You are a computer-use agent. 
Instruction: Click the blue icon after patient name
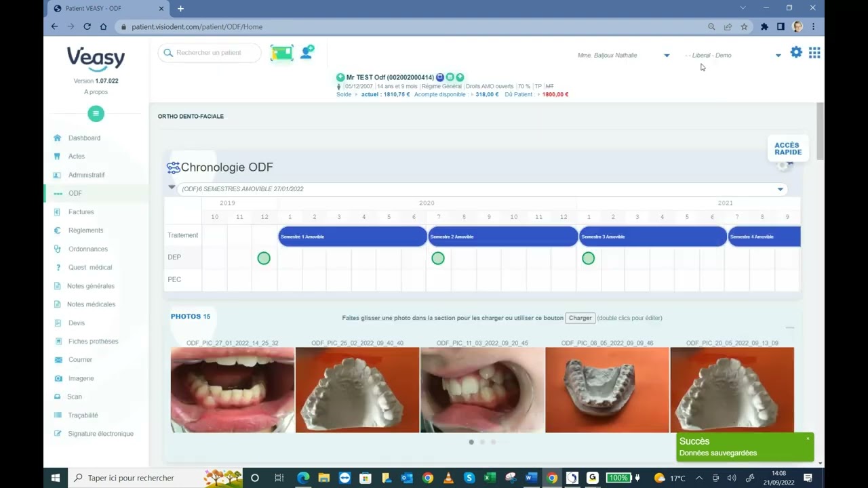[x=440, y=77]
